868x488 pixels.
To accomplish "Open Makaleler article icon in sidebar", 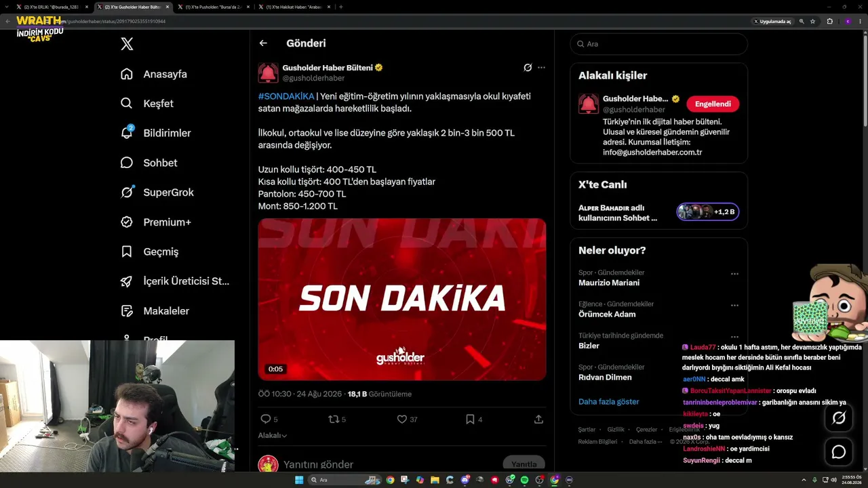I will point(127,310).
